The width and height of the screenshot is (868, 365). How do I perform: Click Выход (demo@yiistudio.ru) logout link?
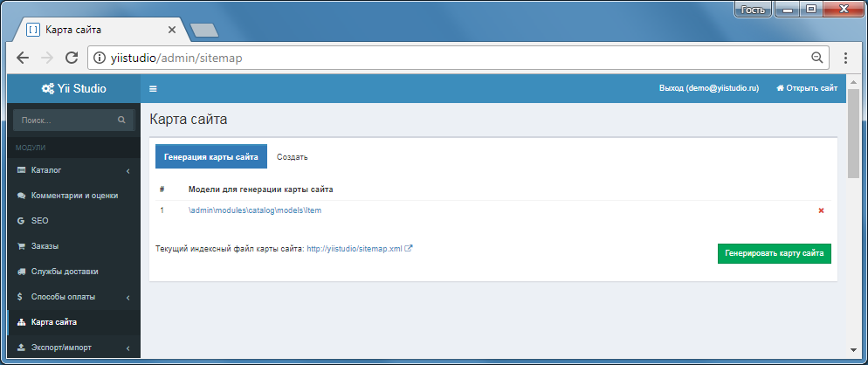pos(708,88)
